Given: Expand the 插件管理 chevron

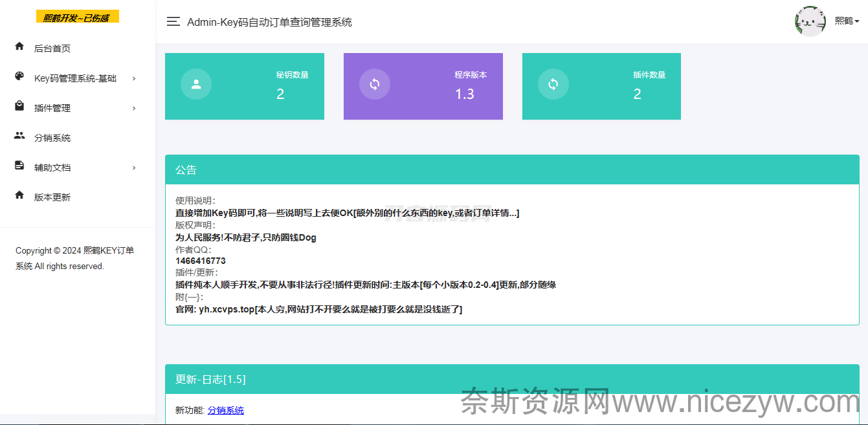Looking at the screenshot, I should pyautogui.click(x=134, y=108).
